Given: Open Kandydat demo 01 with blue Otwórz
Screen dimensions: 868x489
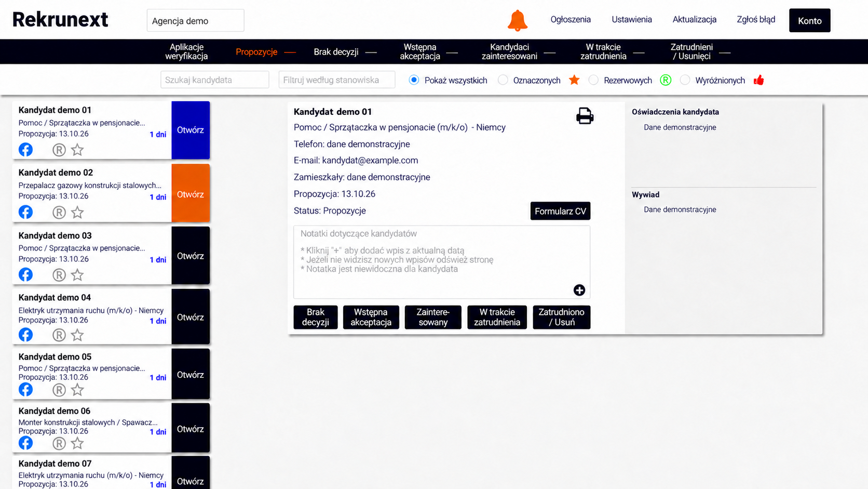Looking at the screenshot, I should click(x=191, y=130).
